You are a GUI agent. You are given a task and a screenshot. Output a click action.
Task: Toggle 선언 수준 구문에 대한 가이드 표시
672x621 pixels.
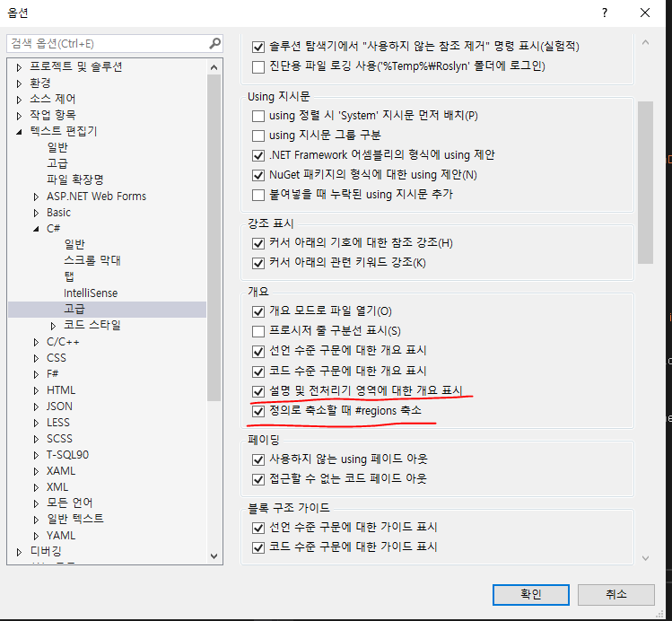click(258, 528)
